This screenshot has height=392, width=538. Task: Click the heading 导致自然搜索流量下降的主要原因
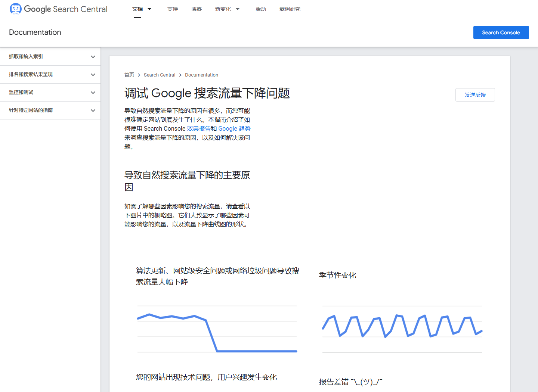pyautogui.click(x=187, y=181)
